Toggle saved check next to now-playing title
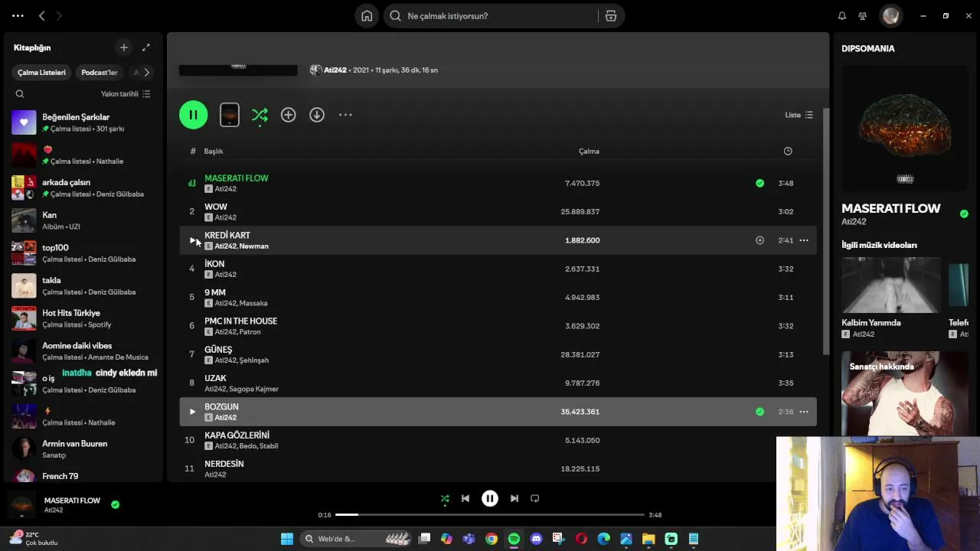Screen dimensions: 980x551 tap(115, 504)
